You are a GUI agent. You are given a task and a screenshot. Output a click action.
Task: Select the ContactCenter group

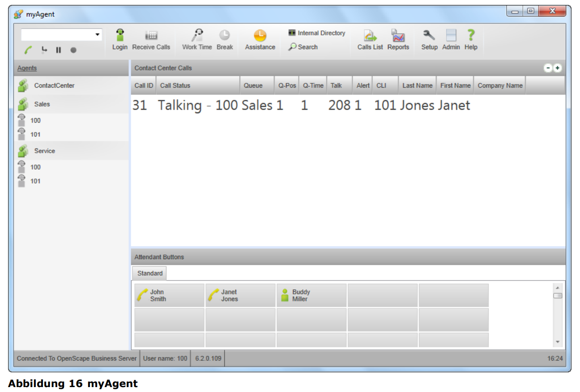(72, 85)
